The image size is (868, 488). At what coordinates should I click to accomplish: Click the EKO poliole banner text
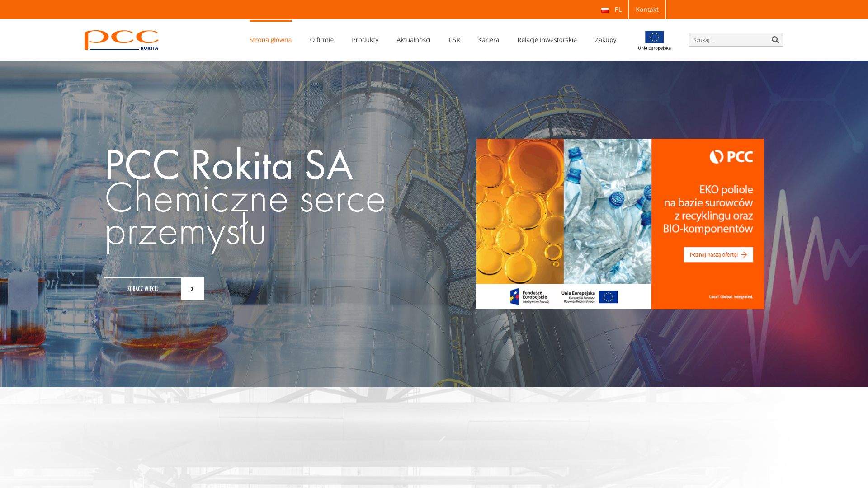pos(708,209)
